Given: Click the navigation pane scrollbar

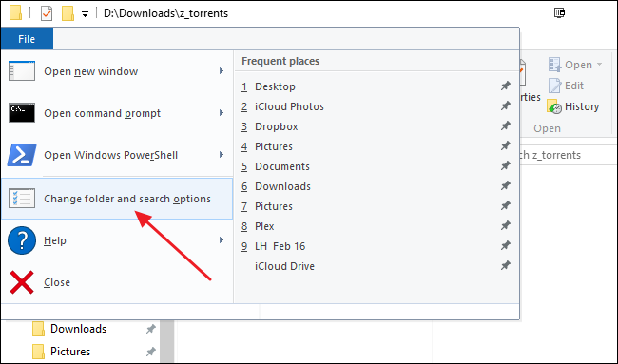Looking at the screenshot, I should point(167,341).
